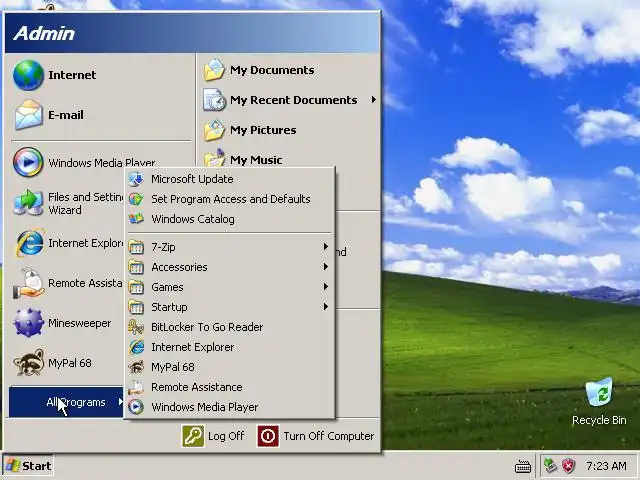Click the Set Program Access and Defaults text

231,199
